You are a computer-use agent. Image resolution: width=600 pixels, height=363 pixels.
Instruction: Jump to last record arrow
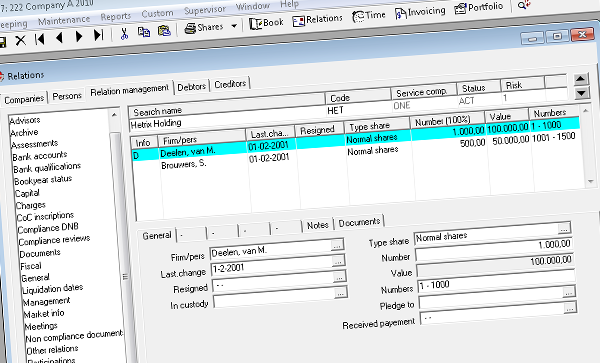[98, 35]
